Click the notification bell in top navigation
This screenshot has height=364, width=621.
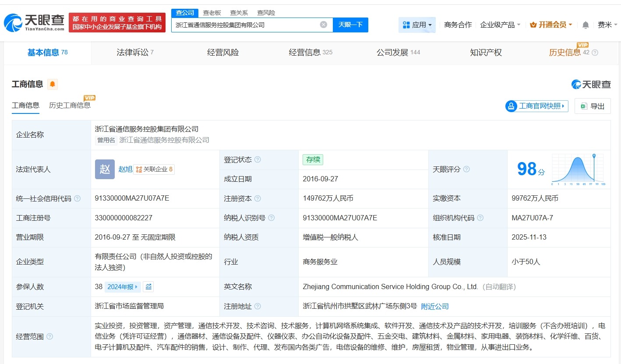586,25
